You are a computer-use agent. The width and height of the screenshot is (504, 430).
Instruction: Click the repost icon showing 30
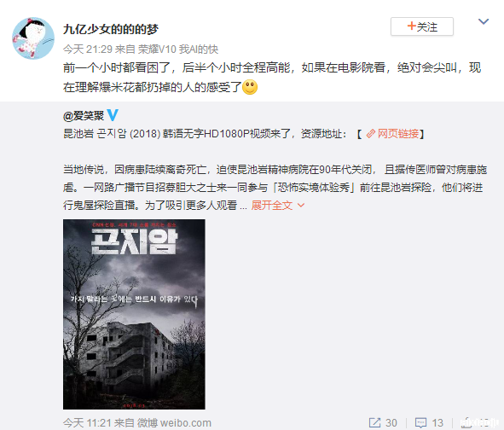pyautogui.click(x=374, y=422)
